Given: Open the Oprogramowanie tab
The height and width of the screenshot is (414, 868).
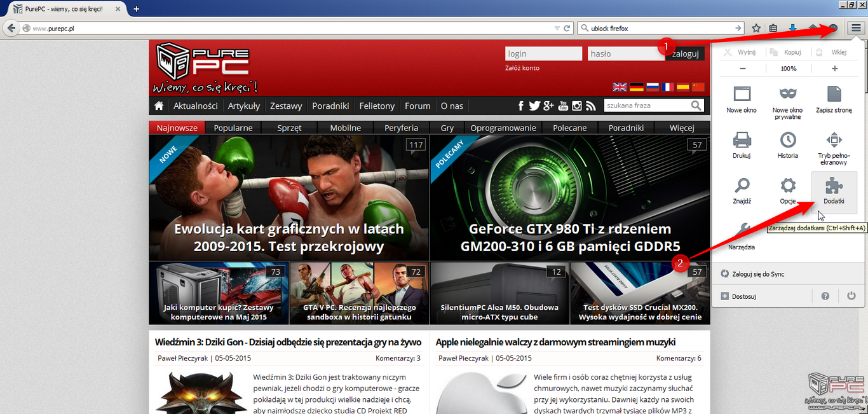Looking at the screenshot, I should point(503,128).
